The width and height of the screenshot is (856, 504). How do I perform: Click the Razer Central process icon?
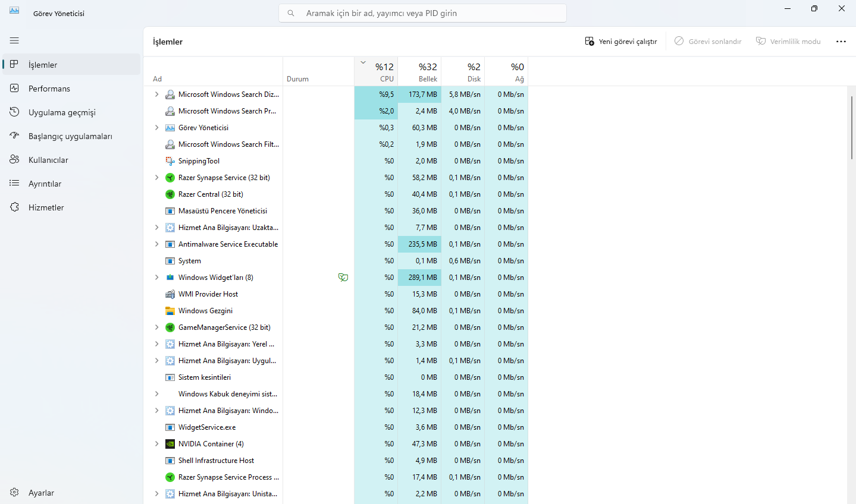coord(170,194)
